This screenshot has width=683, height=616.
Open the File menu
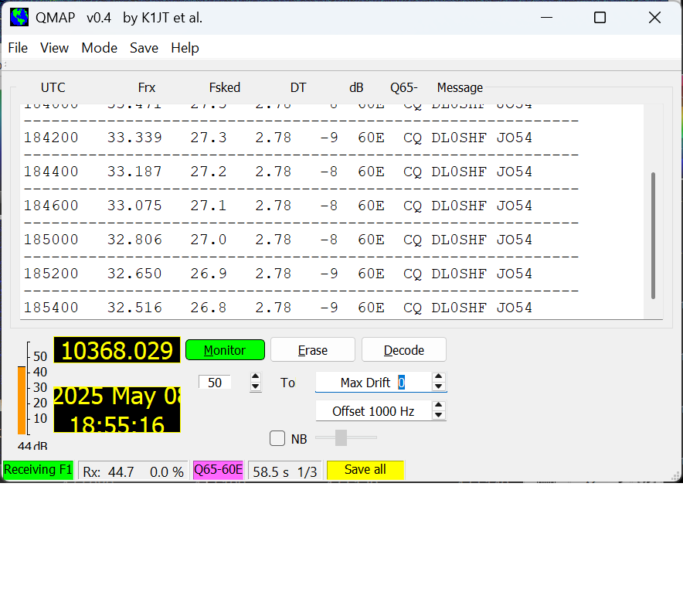[18, 47]
